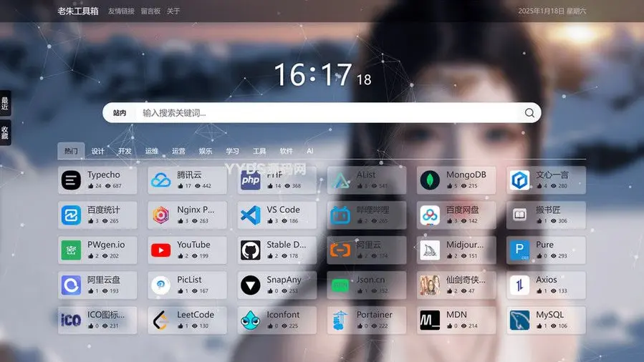Open the 文心一言 icon
The height and width of the screenshot is (362, 644).
click(519, 180)
